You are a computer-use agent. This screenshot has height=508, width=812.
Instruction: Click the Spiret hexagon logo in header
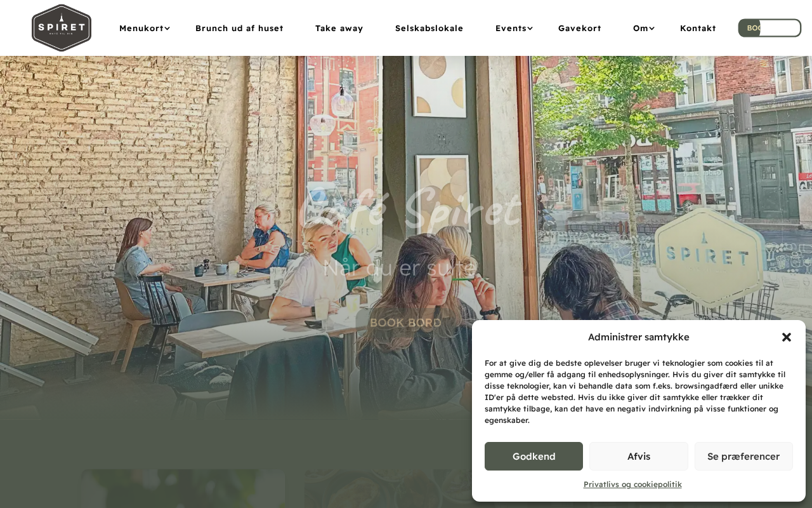point(62,28)
